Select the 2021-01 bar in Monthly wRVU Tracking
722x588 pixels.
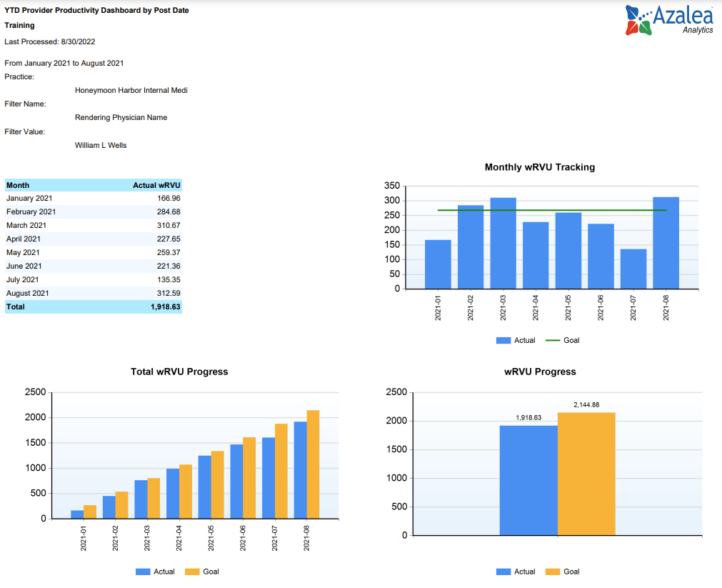pos(438,264)
